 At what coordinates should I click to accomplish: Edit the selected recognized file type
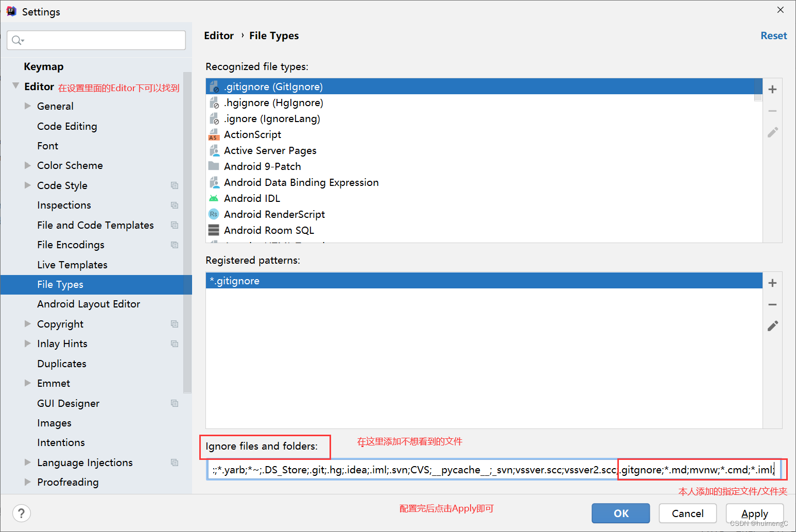[x=772, y=132]
